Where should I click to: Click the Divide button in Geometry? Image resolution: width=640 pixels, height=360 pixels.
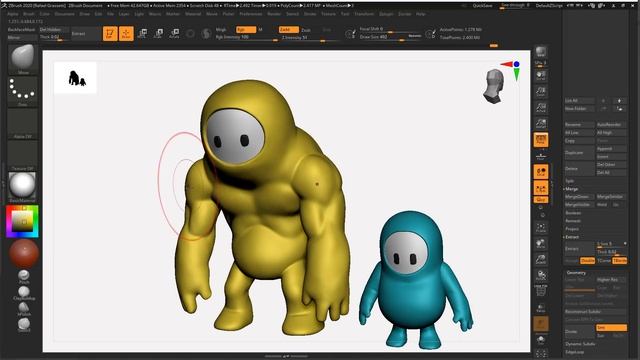pyautogui.click(x=579, y=331)
